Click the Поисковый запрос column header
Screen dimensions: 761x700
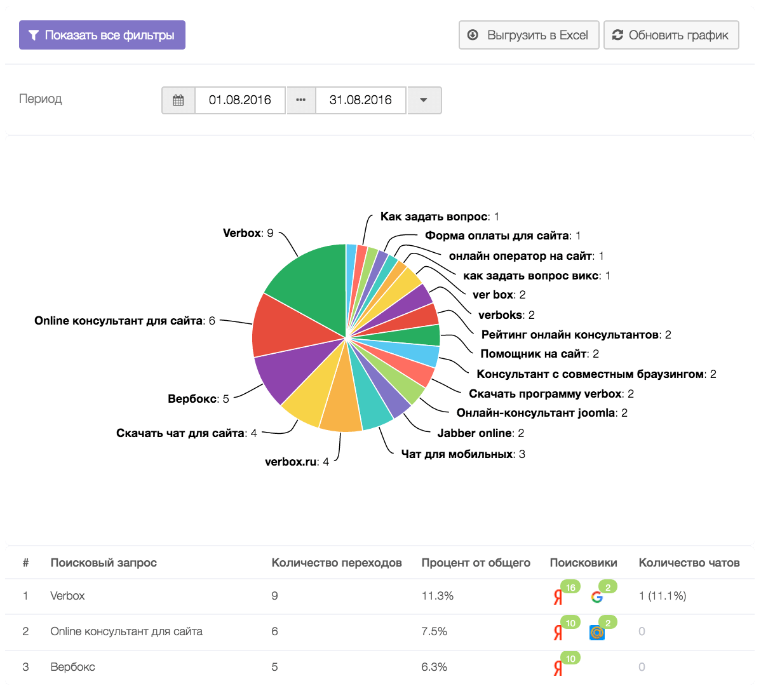[x=104, y=563]
